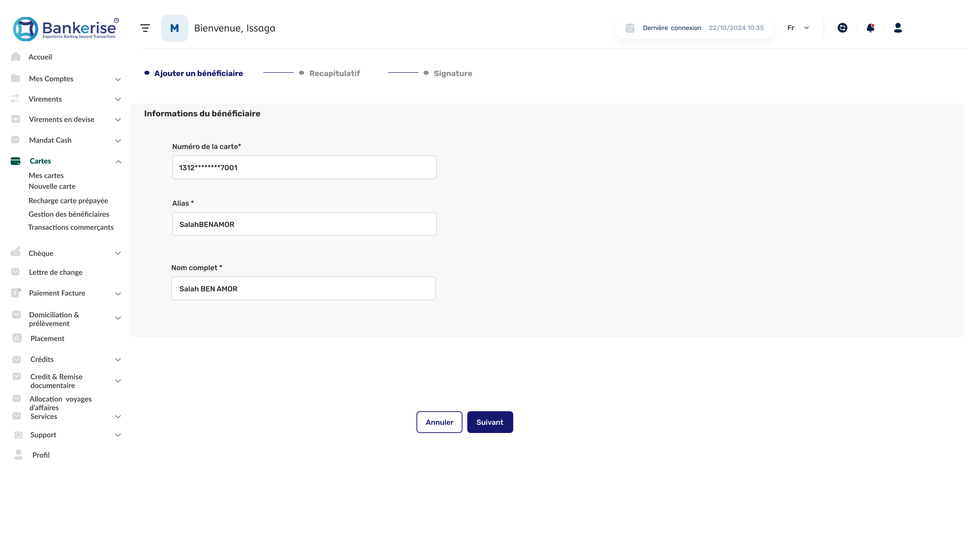Expand the Mes Comptes chevron
980x537 pixels.
point(118,79)
